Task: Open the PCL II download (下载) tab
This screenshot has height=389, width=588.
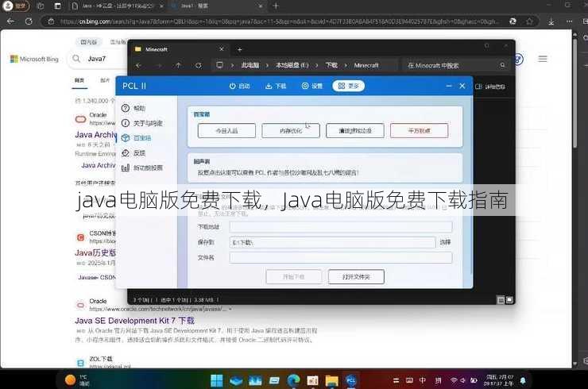Action: 276,86
